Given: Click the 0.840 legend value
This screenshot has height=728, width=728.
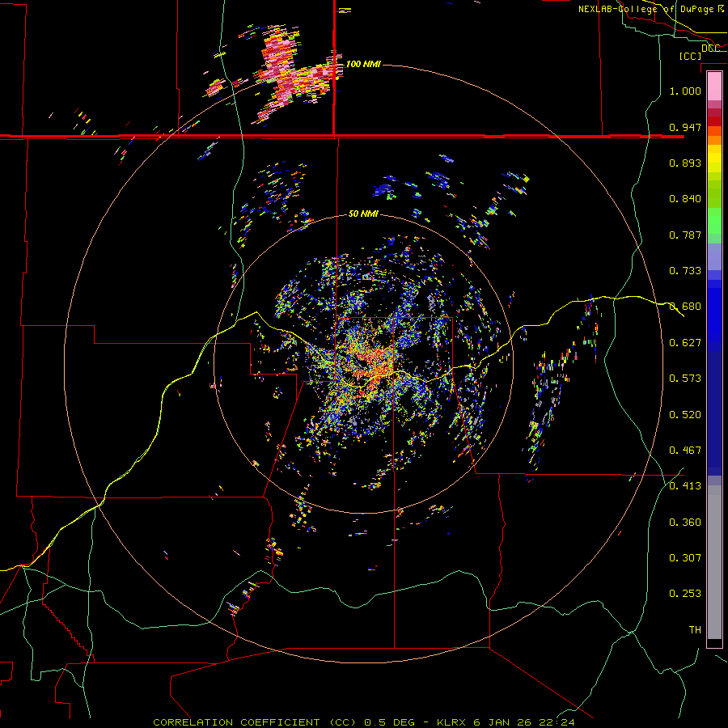Looking at the screenshot, I should pos(685,199).
